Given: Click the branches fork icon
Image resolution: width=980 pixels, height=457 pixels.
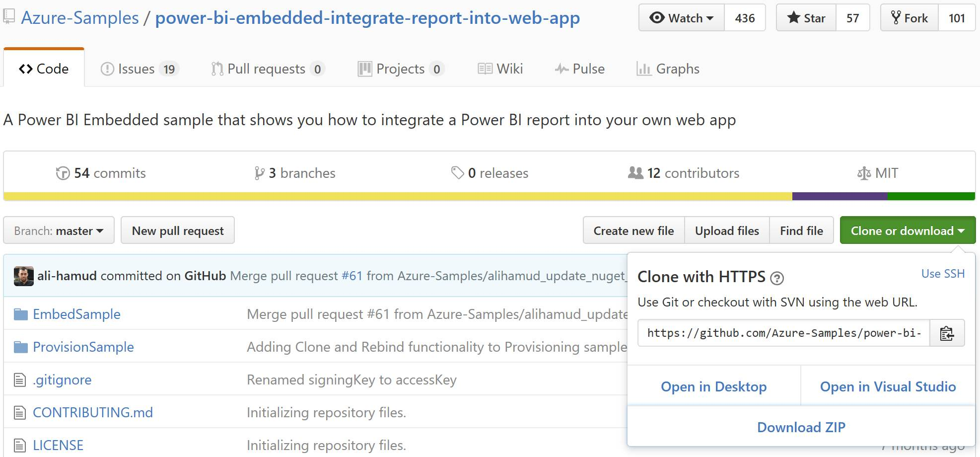Looking at the screenshot, I should pos(259,173).
